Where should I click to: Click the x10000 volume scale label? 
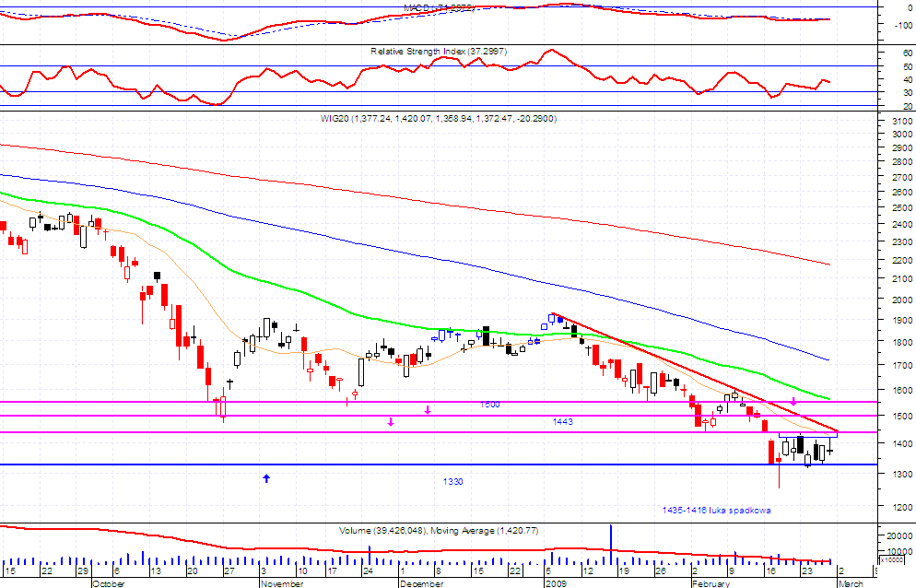click(891, 560)
